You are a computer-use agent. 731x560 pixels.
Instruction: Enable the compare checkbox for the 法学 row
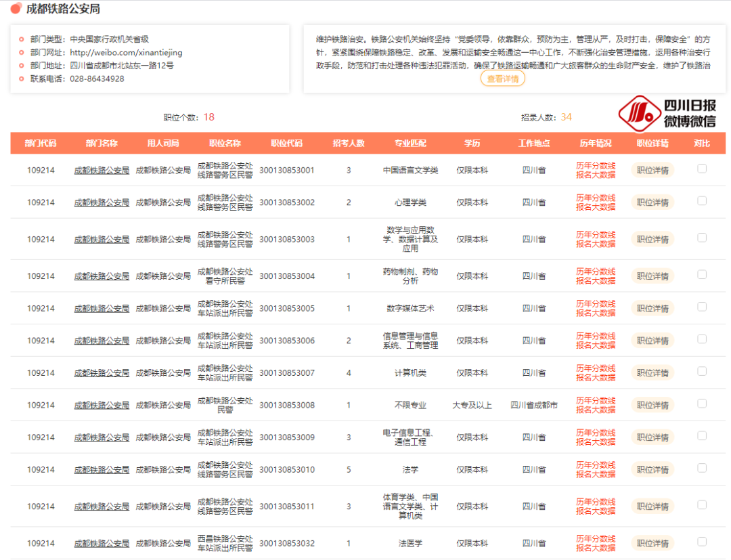point(702,468)
